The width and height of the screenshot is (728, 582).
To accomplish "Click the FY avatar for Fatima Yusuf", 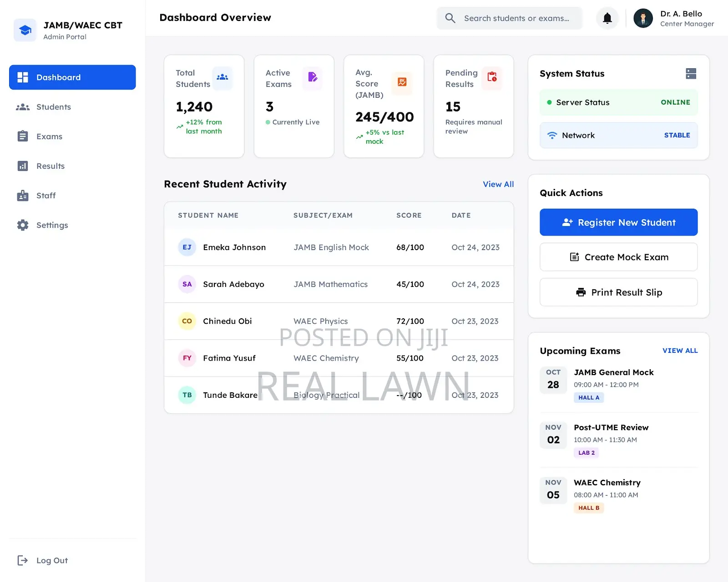I will tap(187, 358).
